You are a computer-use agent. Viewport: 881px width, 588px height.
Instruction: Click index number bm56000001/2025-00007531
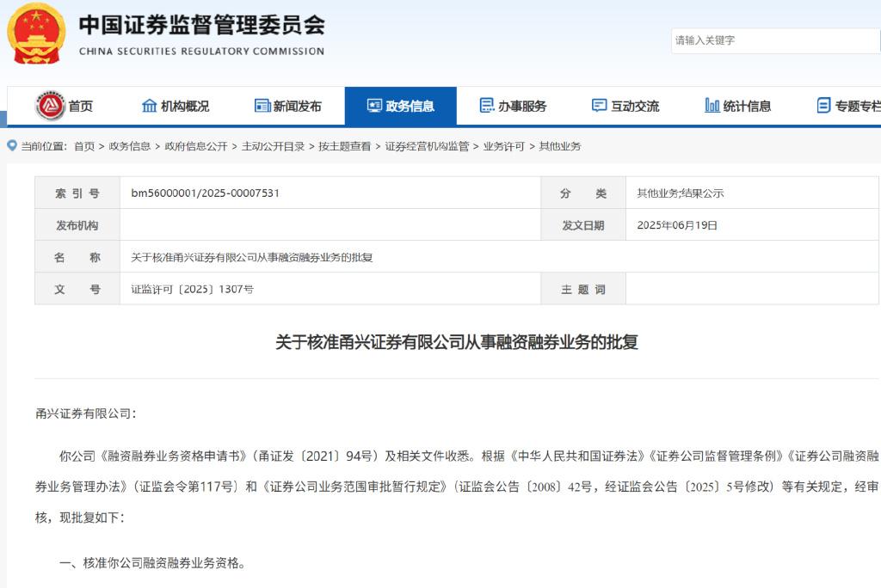click(x=205, y=193)
